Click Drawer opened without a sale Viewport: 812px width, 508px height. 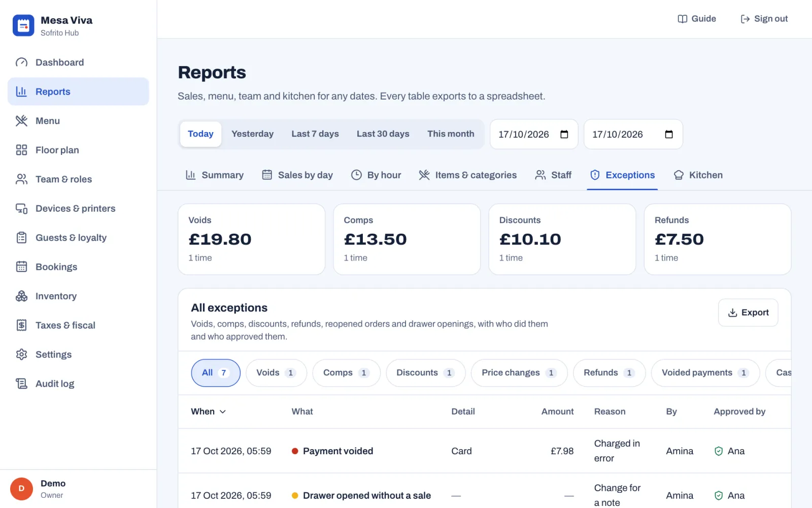pyautogui.click(x=367, y=495)
